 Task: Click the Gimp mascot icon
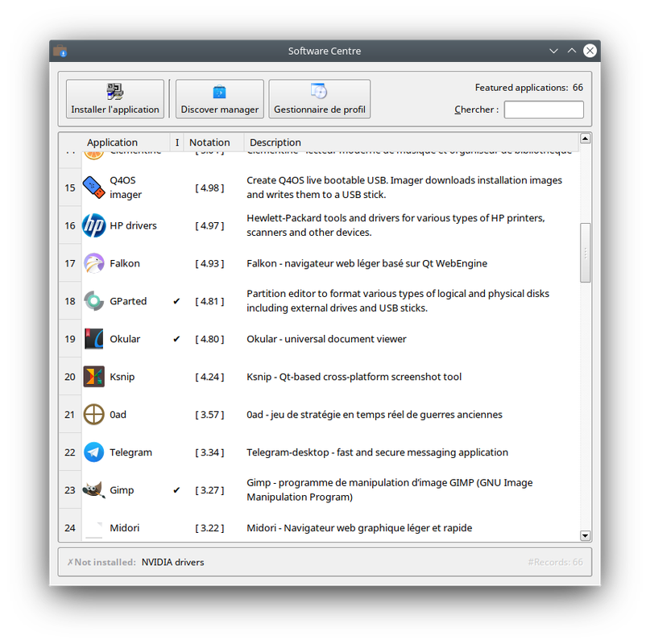pyautogui.click(x=93, y=489)
